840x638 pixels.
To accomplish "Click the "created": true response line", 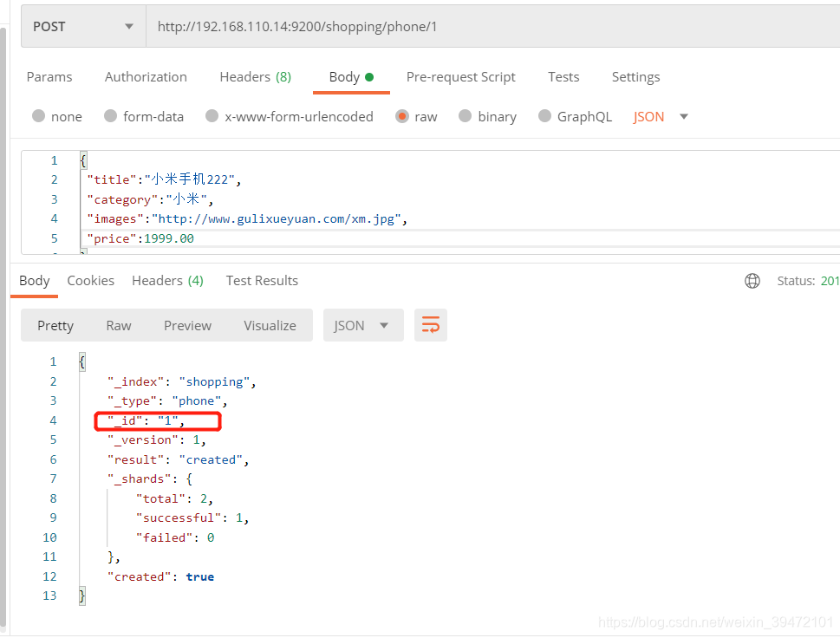I will (160, 577).
